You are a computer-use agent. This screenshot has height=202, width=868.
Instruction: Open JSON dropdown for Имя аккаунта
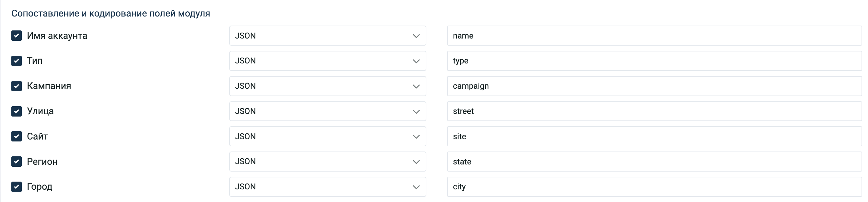pyautogui.click(x=327, y=36)
